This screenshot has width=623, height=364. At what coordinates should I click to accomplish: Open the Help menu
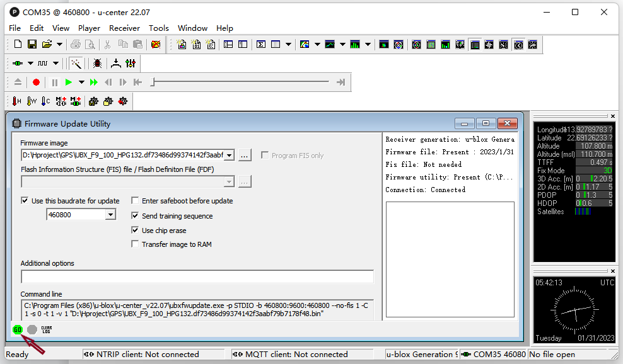[225, 28]
